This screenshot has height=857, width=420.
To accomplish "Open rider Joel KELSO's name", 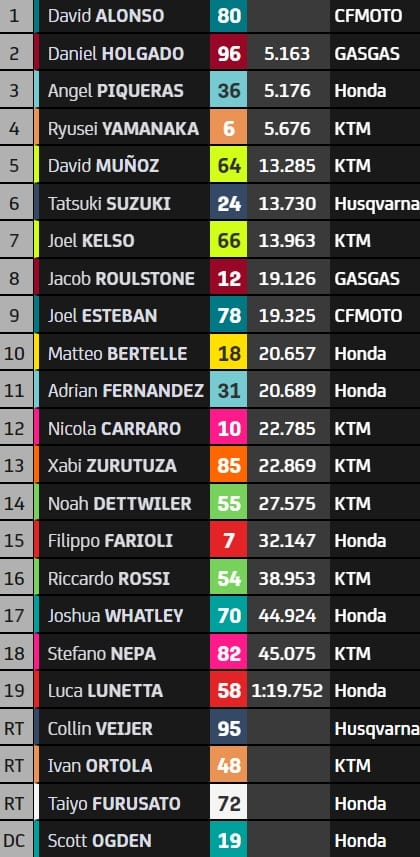I will [91, 241].
